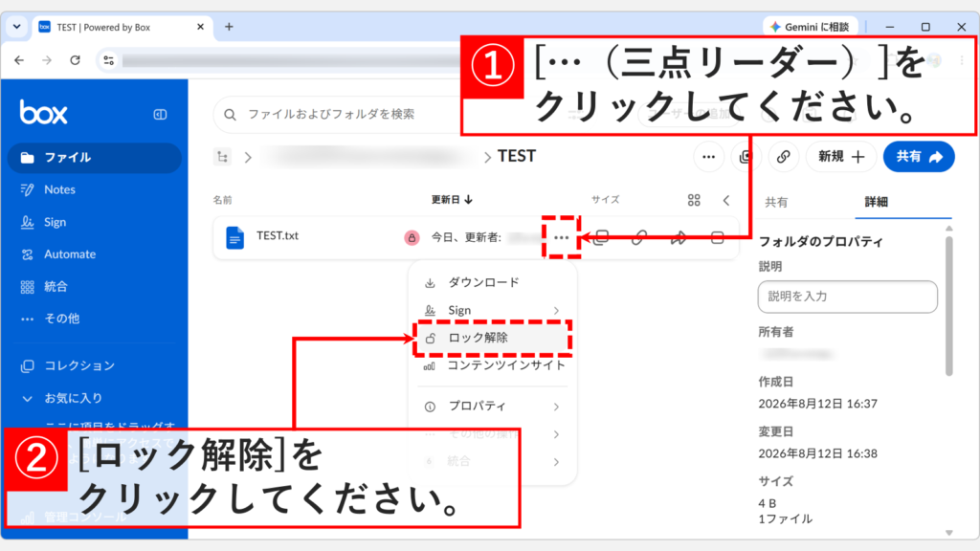Click the Box logo in sidebar
980x551 pixels.
43,113
